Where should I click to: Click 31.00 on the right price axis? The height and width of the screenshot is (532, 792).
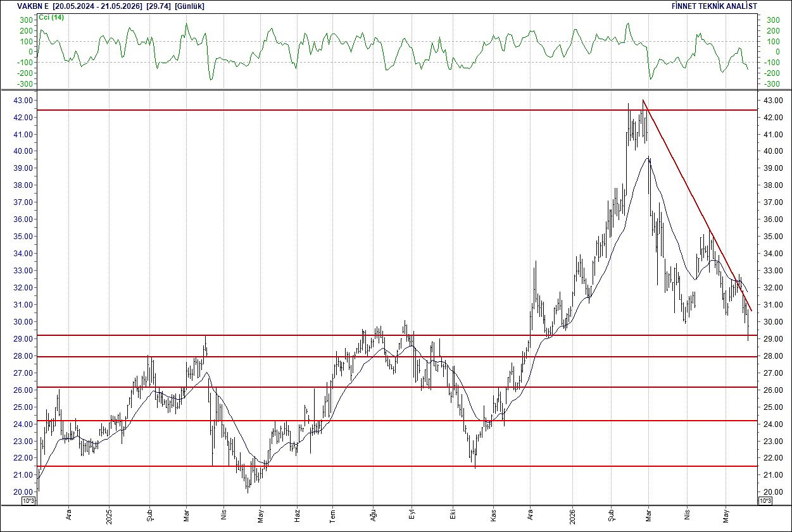pos(772,305)
